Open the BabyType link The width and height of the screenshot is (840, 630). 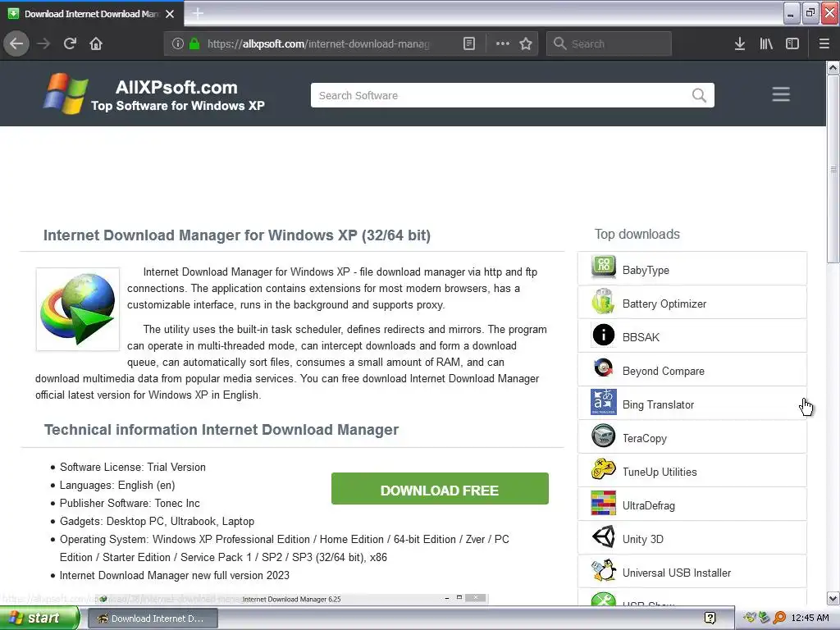646,270
